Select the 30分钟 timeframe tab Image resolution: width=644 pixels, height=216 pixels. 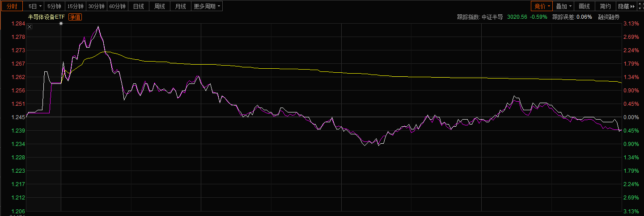(x=96, y=6)
